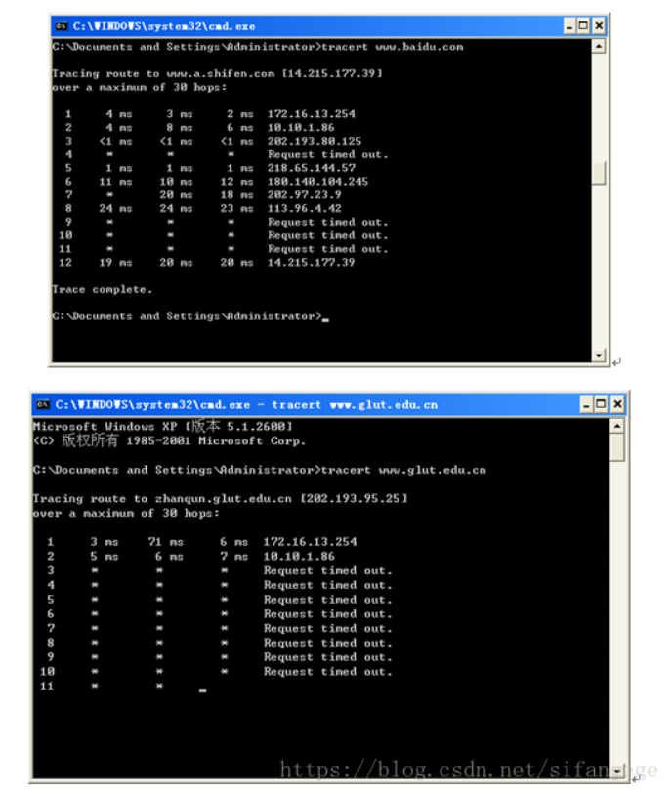Maximize the tracert www.glut.edu.cn window
672x794 pixels.
point(601,404)
